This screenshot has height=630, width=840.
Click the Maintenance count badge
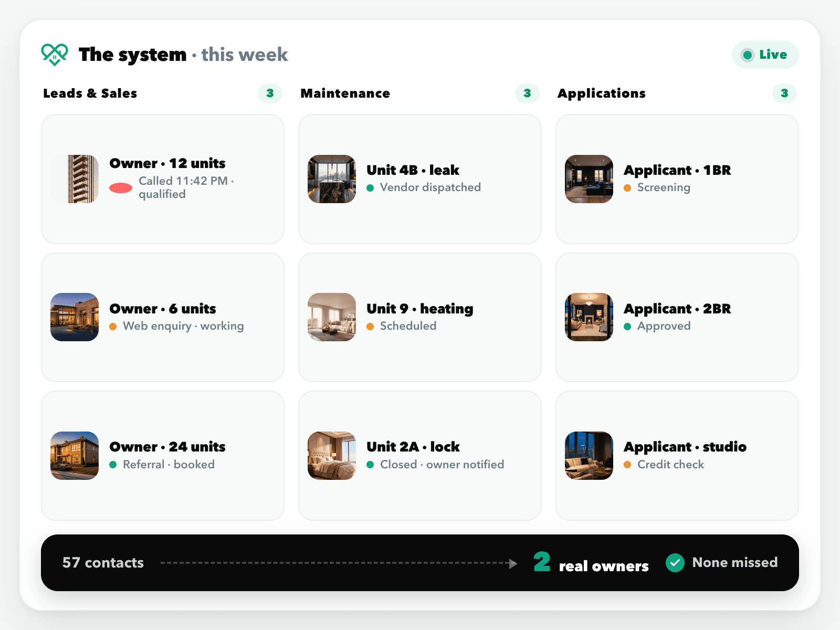[527, 93]
